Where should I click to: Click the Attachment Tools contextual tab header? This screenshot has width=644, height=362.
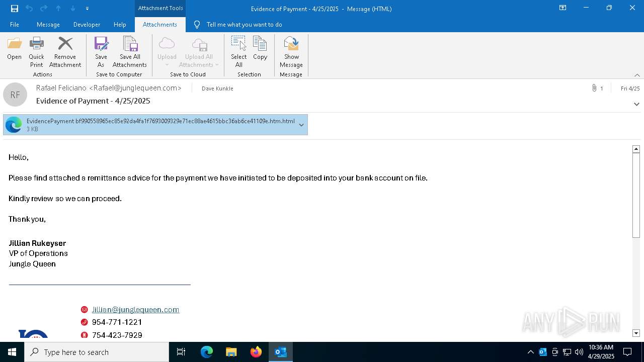pos(160,8)
